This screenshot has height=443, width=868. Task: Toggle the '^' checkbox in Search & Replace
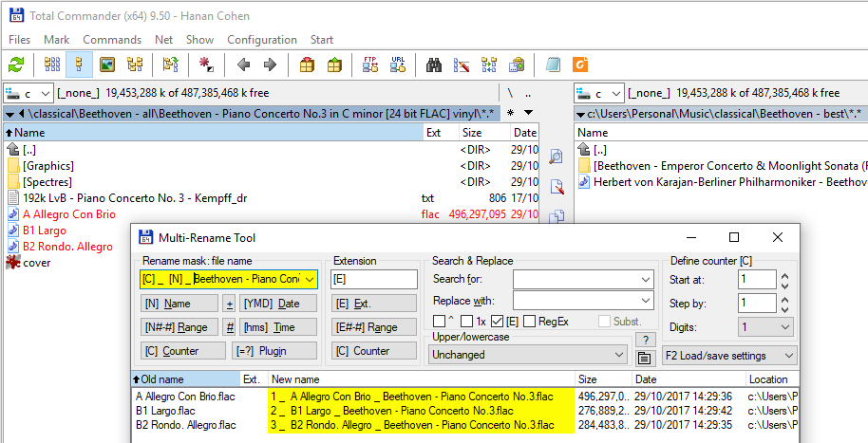pos(439,321)
